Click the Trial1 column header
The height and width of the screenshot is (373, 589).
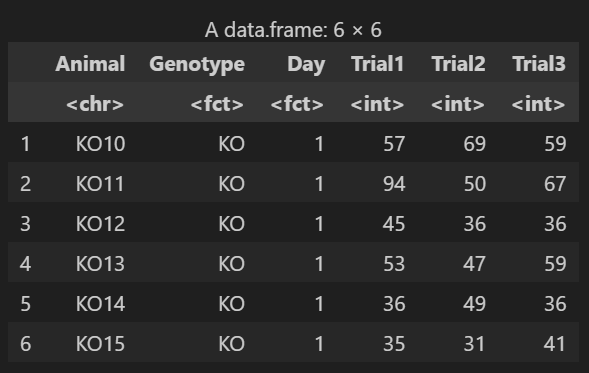tap(378, 63)
